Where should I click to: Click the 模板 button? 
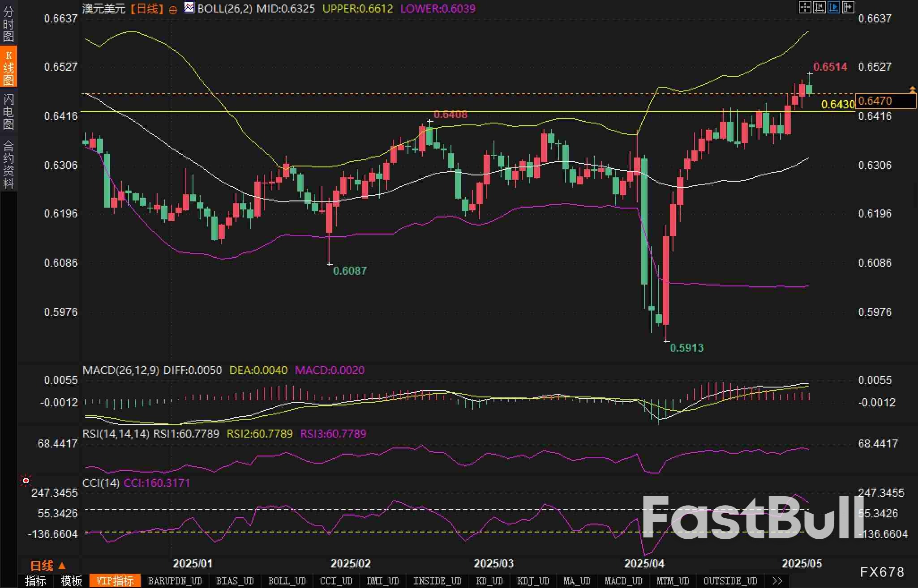coord(72,581)
